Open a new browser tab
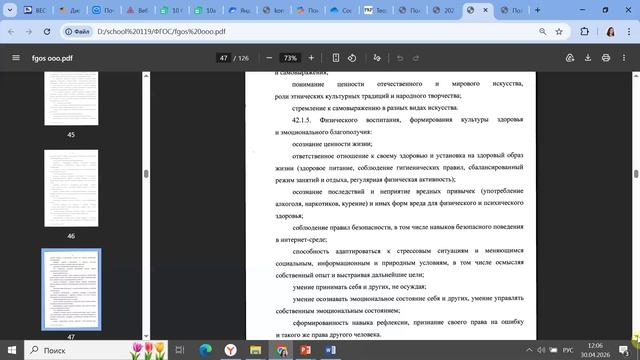Image resolution: width=640 pixels, height=360 pixels. 538,10
